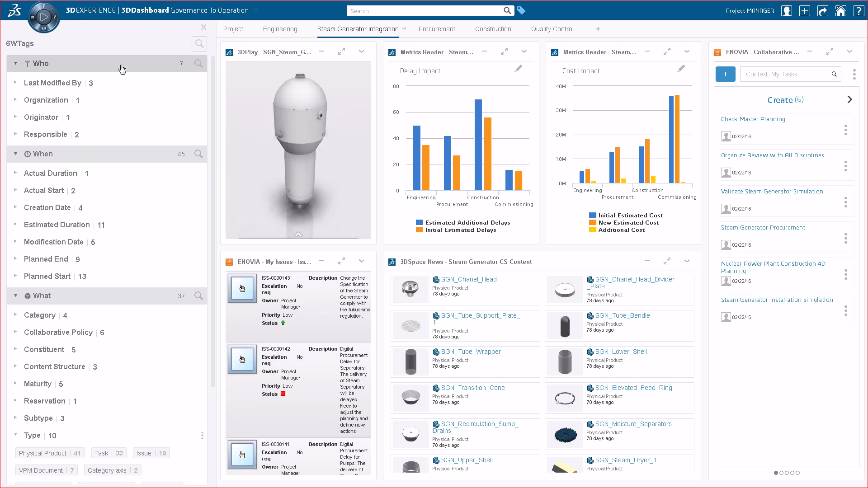Filter by Category axis tag
The width and height of the screenshot is (868, 488).
(113, 470)
